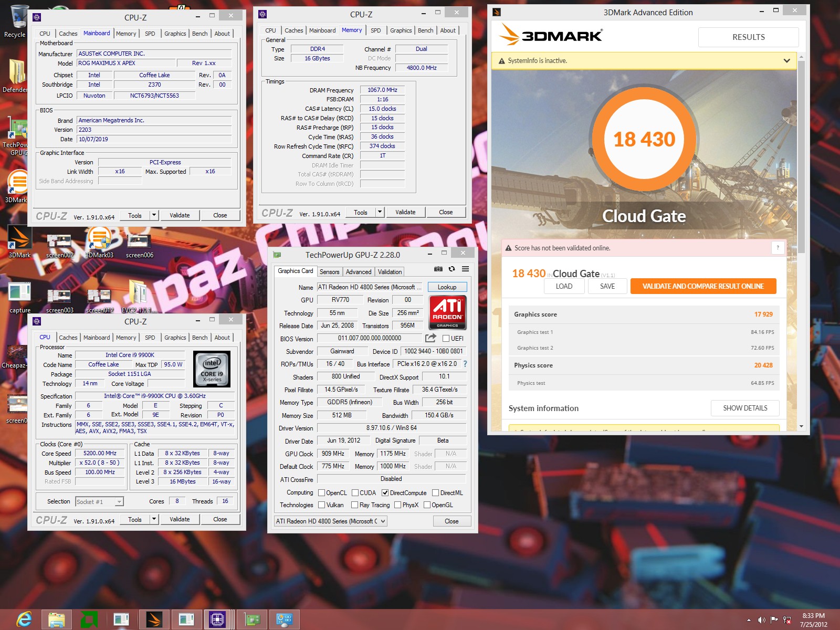Screen dimensions: 840x630
Task: Open the orange 3DMark desktop shortcut
Action: tap(17, 186)
